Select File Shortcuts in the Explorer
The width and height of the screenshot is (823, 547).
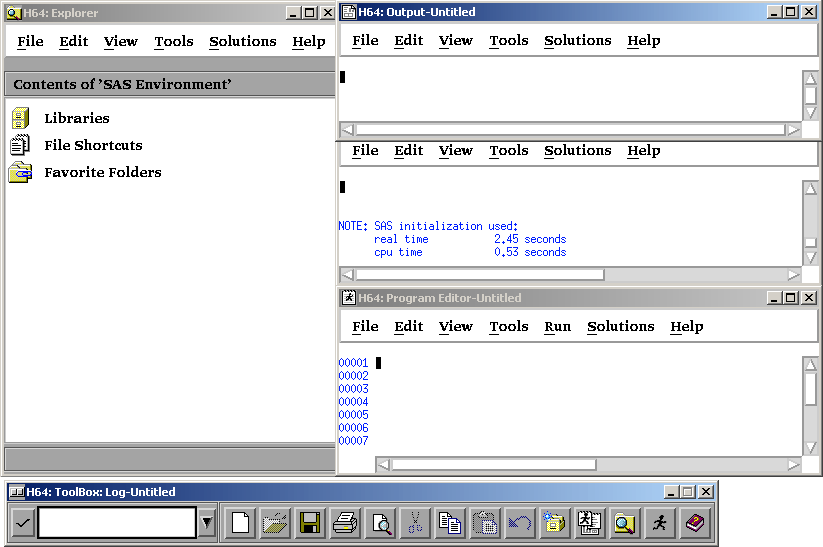tap(93, 145)
